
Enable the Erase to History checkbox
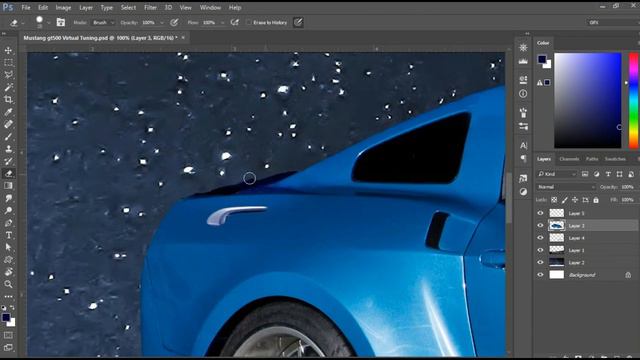(249, 22)
